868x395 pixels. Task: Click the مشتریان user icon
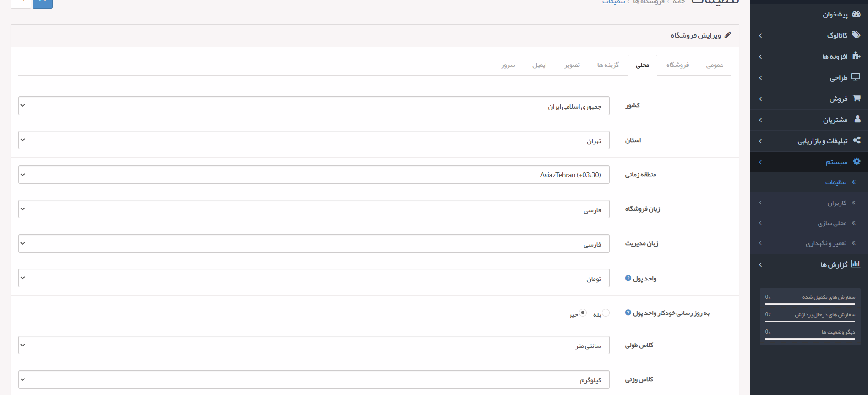click(857, 120)
